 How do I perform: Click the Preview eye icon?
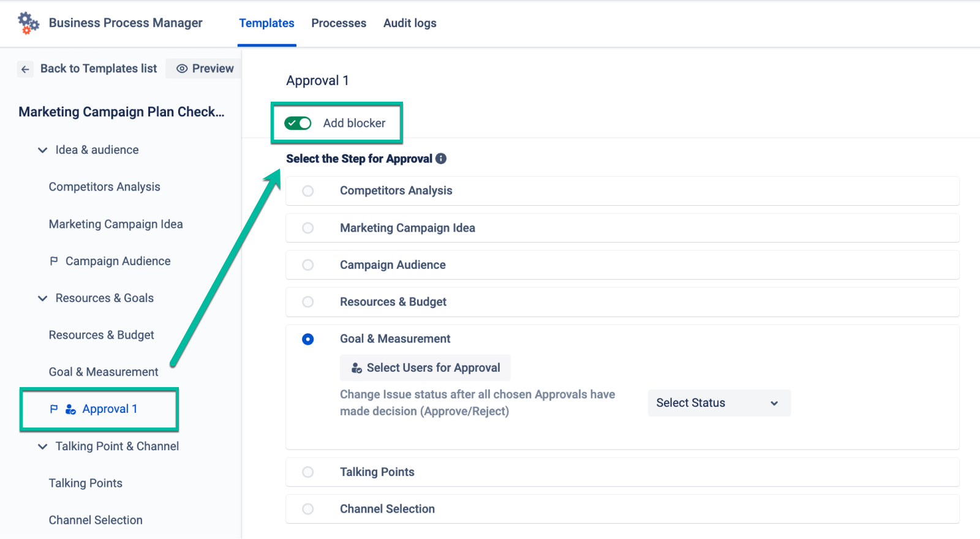[182, 69]
